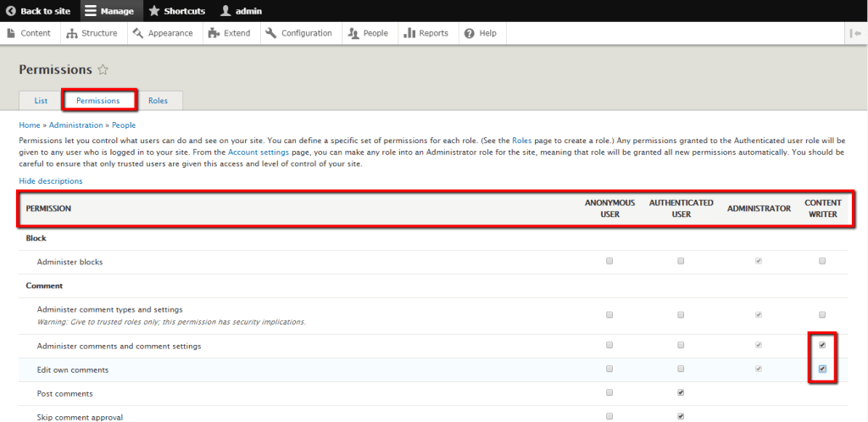Open the Account settings link

pos(259,152)
